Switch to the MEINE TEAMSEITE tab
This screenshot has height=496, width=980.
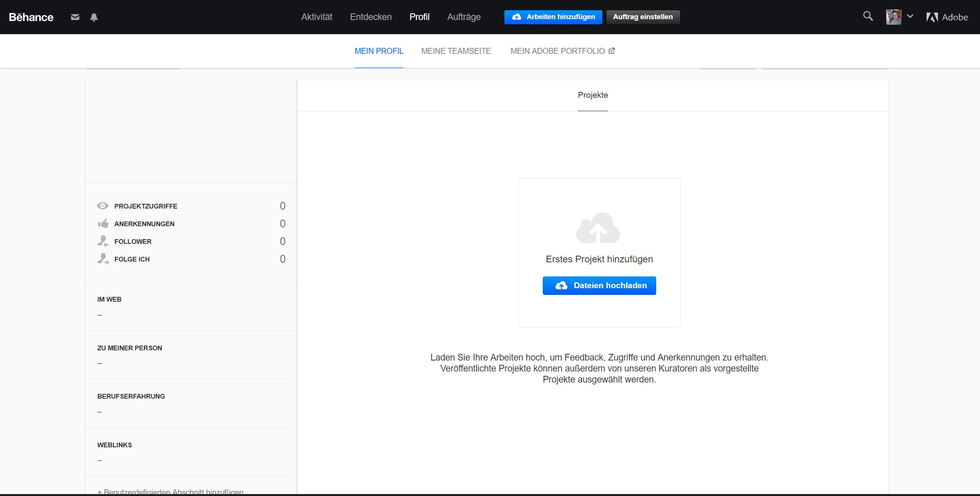coord(456,51)
